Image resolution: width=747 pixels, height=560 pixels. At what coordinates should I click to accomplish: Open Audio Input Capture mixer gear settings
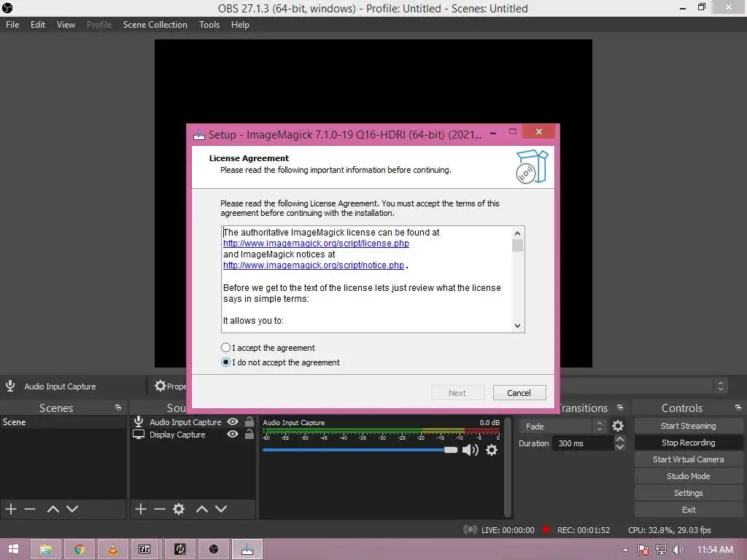[492, 450]
